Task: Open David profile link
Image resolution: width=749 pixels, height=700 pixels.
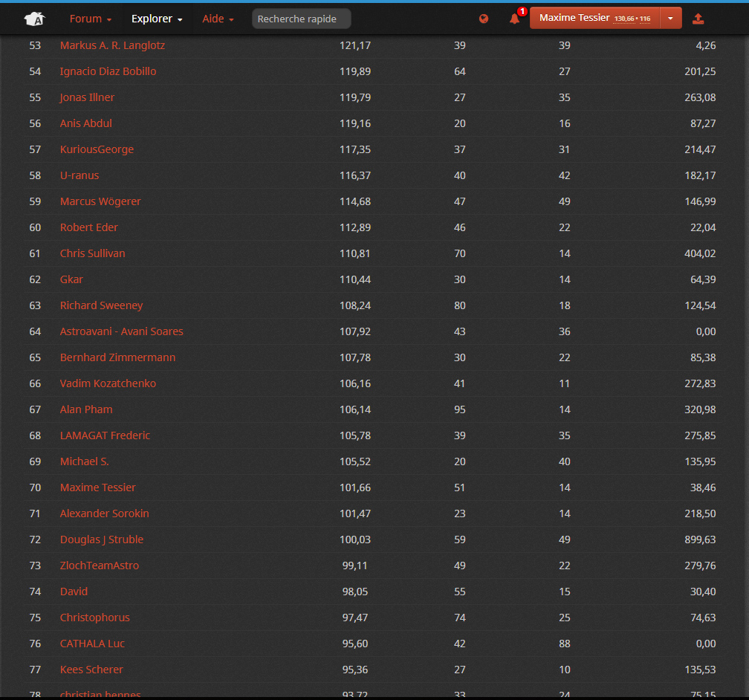Action: tap(74, 592)
